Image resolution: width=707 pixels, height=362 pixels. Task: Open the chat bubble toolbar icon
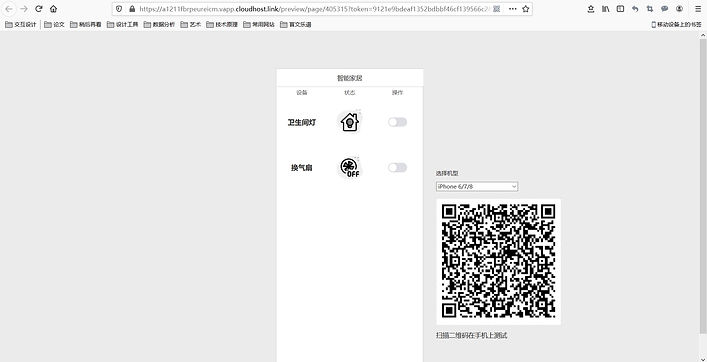665,9
